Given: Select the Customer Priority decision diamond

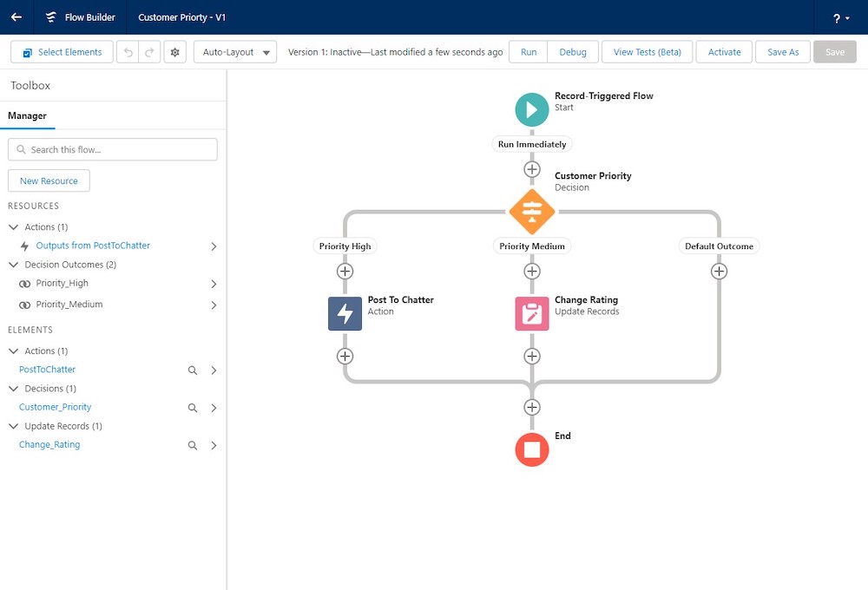Looking at the screenshot, I should coord(532,212).
